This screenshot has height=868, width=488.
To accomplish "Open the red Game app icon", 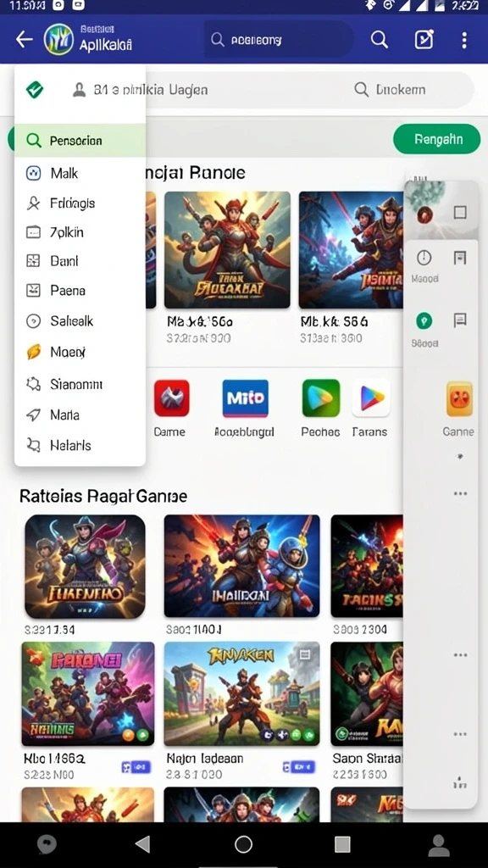I will (x=171, y=398).
